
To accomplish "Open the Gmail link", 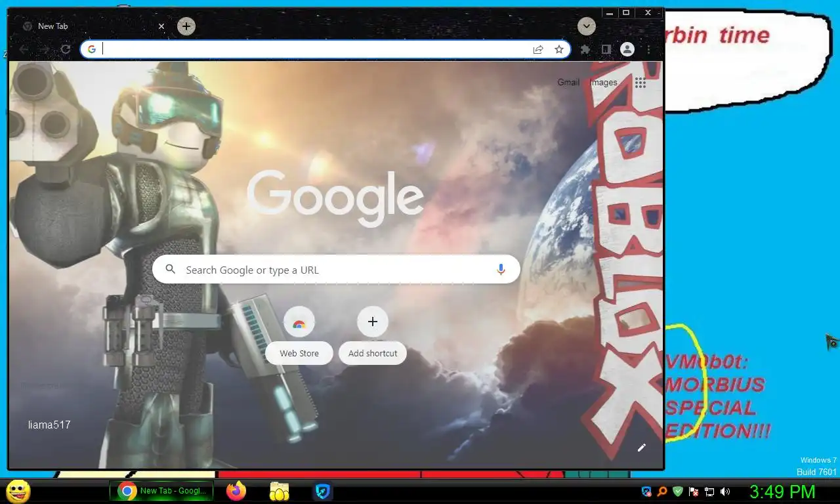I will pyautogui.click(x=568, y=83).
